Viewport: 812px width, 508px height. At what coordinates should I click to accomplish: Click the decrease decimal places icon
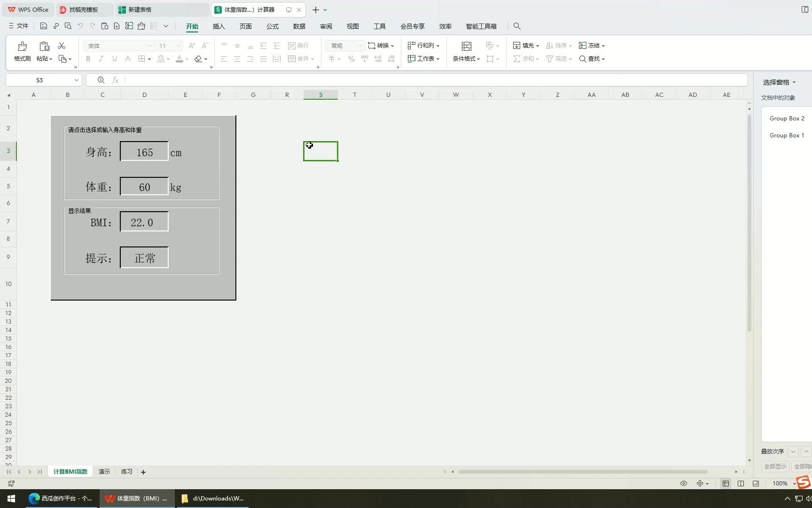[391, 59]
